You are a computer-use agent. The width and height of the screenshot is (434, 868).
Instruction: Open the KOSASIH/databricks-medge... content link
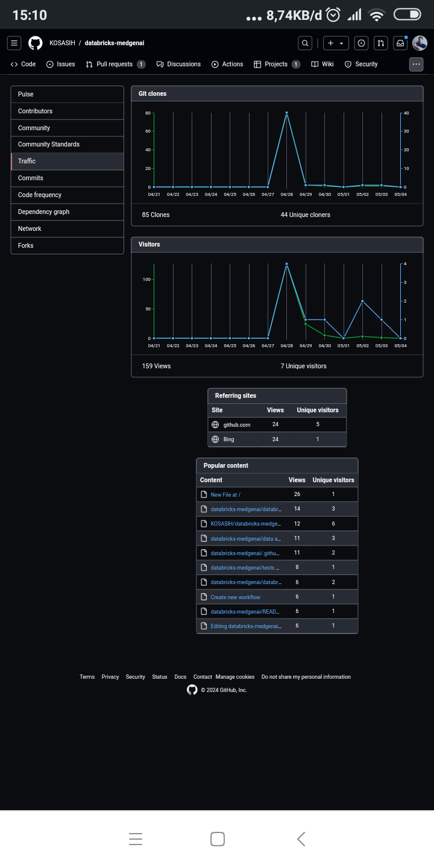245,524
